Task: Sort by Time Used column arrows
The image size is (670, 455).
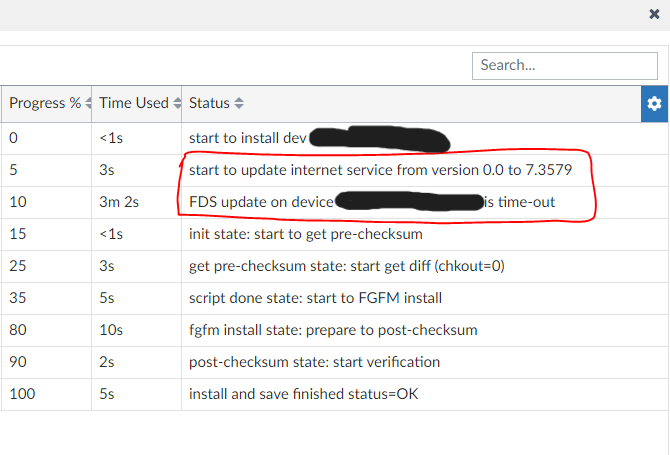Action: [x=177, y=103]
